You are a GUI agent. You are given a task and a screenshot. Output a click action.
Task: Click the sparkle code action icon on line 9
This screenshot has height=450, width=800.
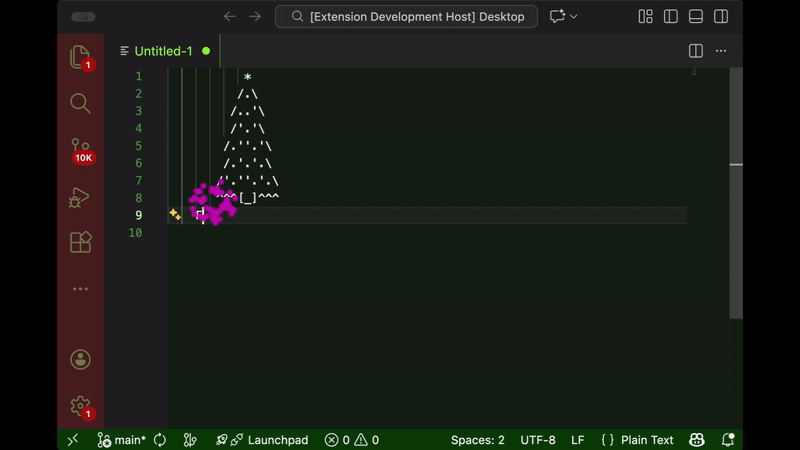175,215
